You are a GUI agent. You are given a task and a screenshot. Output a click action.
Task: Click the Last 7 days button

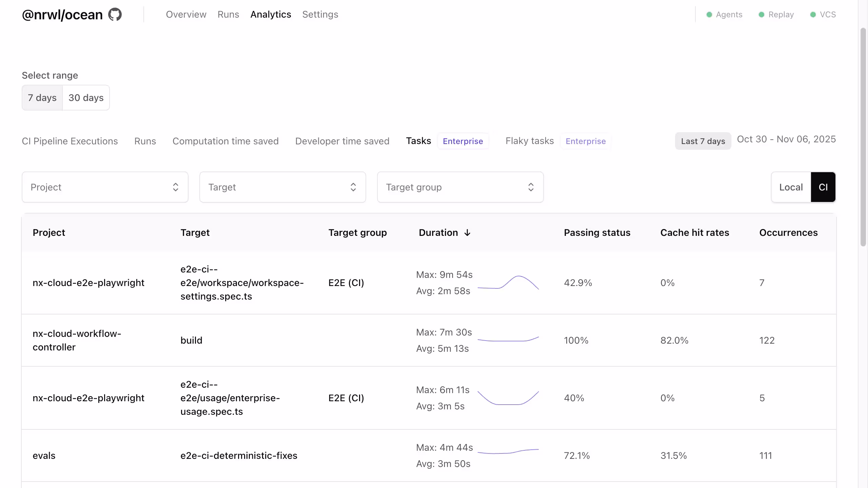click(x=703, y=141)
